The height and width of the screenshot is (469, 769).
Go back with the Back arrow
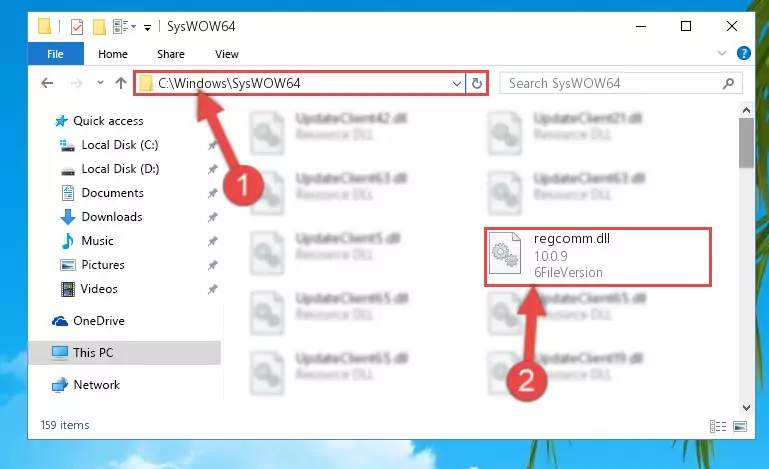(47, 83)
